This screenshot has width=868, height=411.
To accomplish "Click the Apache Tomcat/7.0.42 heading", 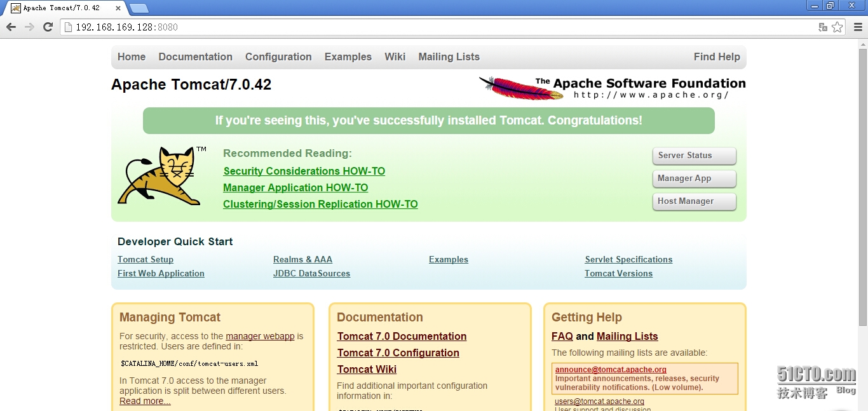I will 191,84.
